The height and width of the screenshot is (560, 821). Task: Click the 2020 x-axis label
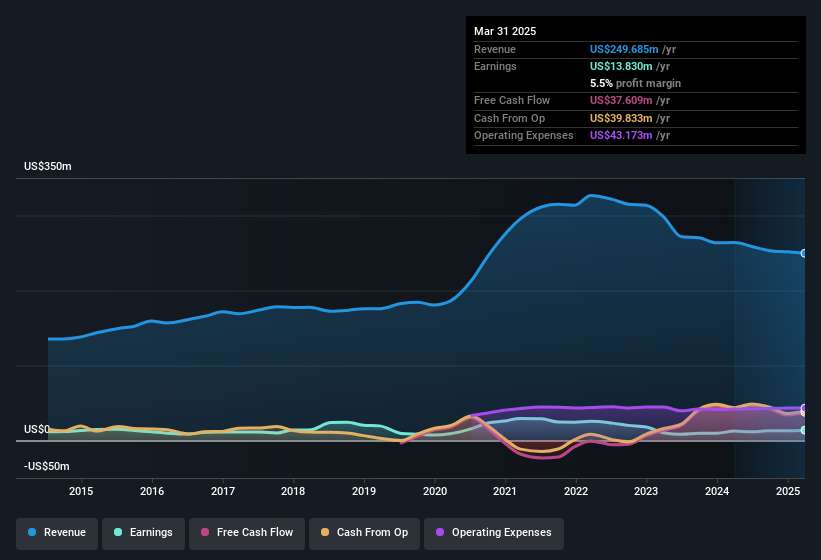point(435,491)
